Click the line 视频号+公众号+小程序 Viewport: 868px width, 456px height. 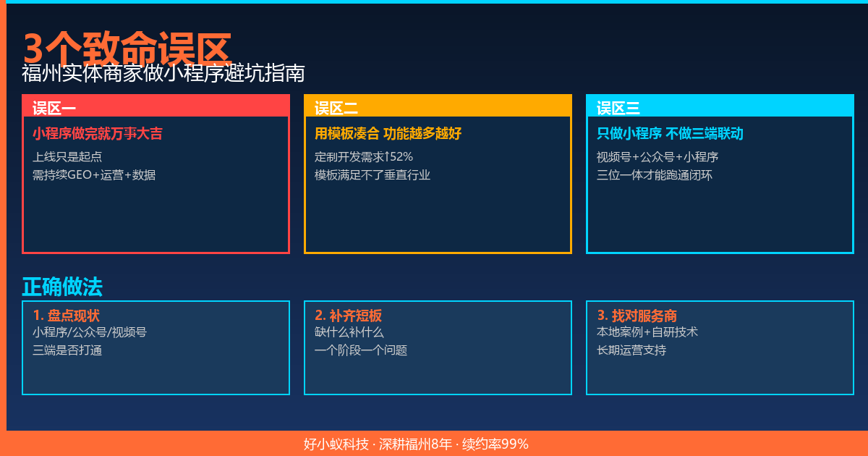[657, 156]
